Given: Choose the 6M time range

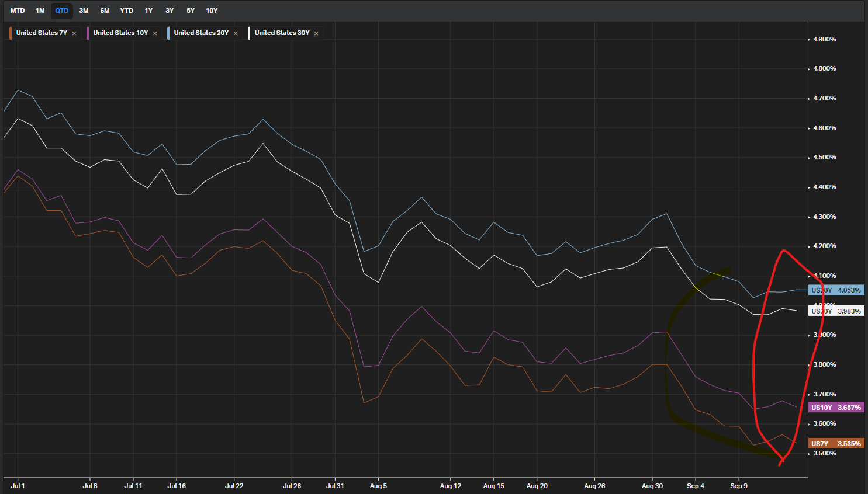Looking at the screenshot, I should (x=105, y=11).
